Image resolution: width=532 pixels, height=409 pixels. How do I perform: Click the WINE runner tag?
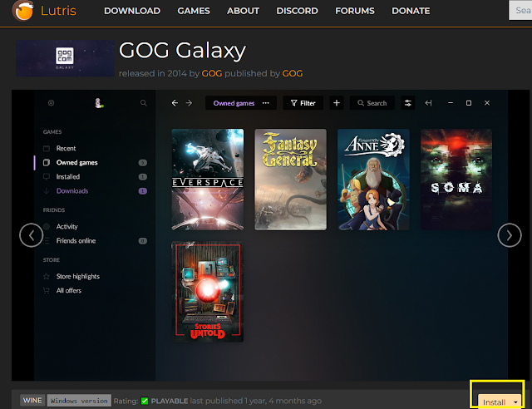pyautogui.click(x=32, y=400)
